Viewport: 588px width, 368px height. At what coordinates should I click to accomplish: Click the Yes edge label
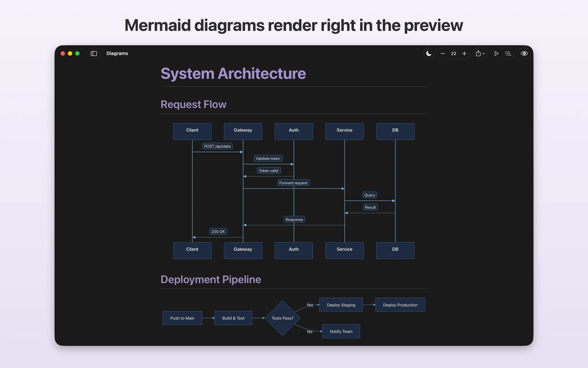(x=310, y=305)
